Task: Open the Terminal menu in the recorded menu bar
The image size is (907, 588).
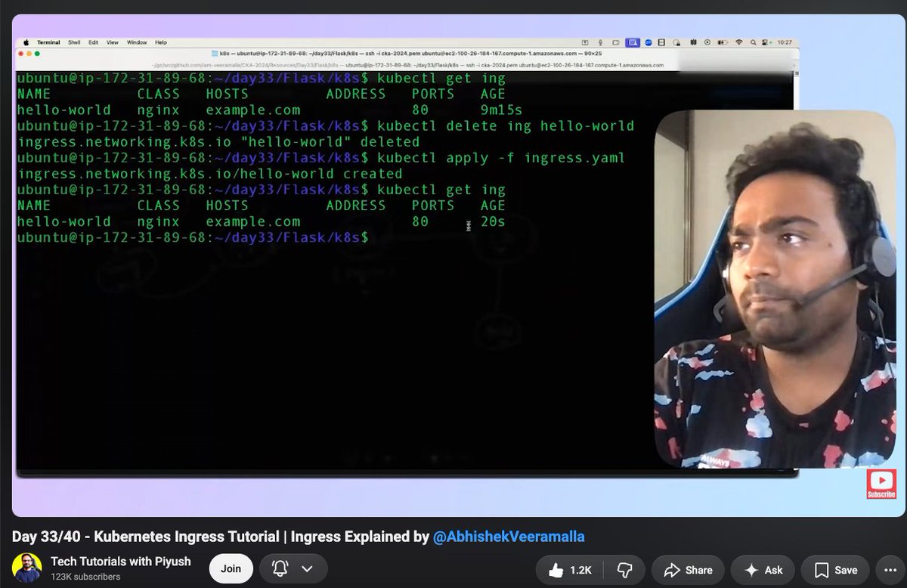Action: (x=48, y=42)
